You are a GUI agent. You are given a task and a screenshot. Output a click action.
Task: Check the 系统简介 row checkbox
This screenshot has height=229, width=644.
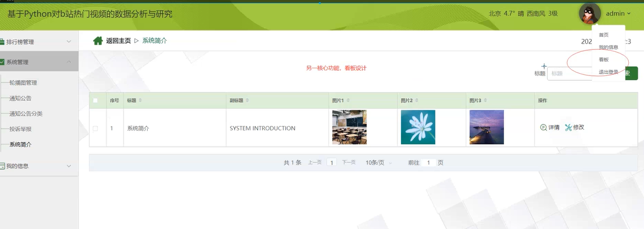(96, 128)
